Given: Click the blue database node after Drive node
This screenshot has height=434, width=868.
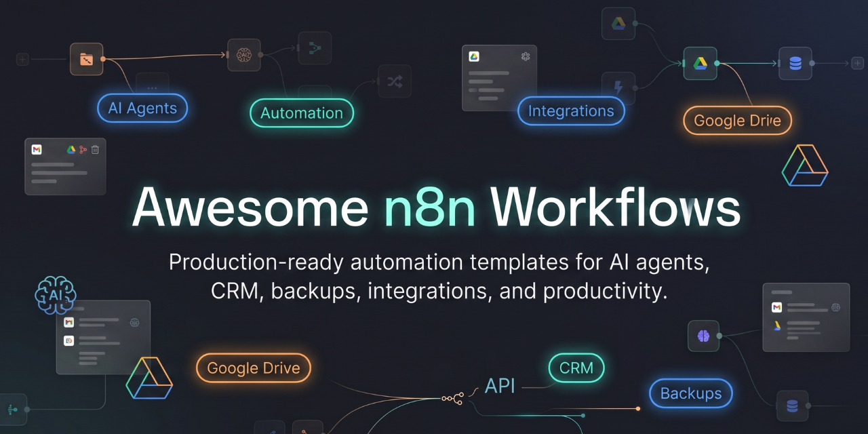Looking at the screenshot, I should click(795, 63).
